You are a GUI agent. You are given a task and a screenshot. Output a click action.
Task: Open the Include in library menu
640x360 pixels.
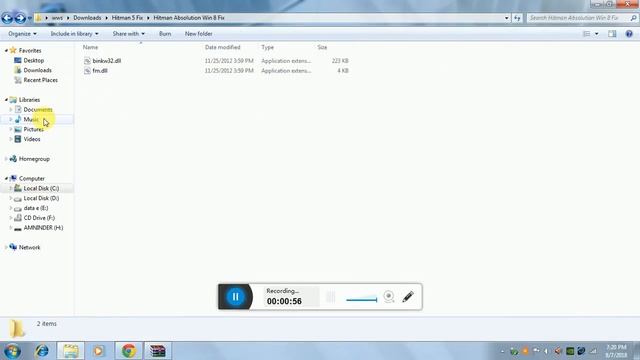tap(74, 34)
